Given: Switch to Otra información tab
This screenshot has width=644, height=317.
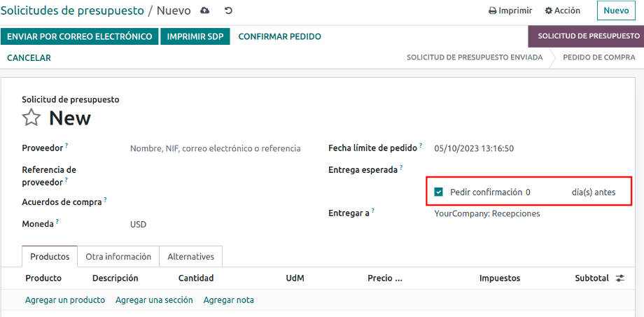Looking at the screenshot, I should (x=118, y=257).
